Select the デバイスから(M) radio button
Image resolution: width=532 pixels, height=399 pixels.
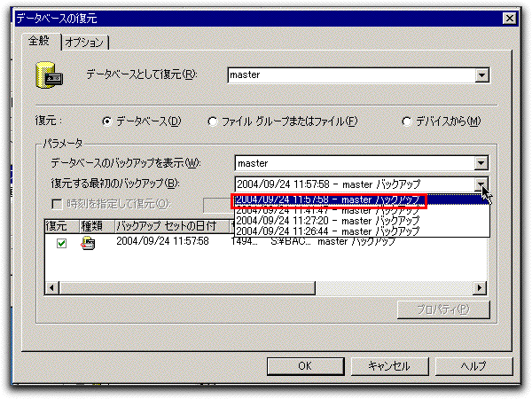click(406, 121)
